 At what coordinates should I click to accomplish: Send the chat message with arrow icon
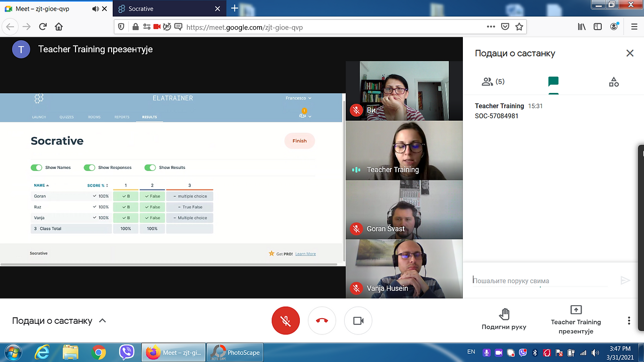point(625,281)
